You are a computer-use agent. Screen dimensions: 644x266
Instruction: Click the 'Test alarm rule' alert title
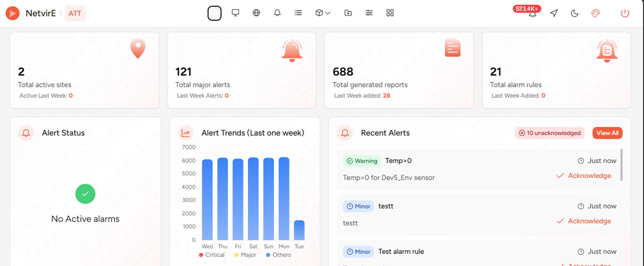point(401,251)
